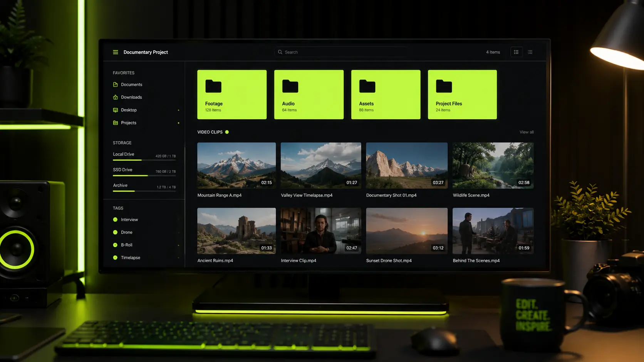Toggle the Timelapse tag dot
Viewport: 644px width, 362px height.
coord(115,257)
